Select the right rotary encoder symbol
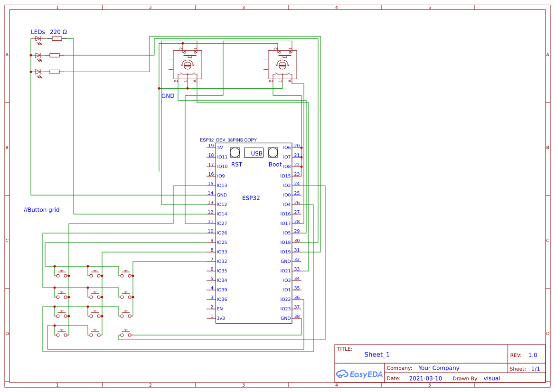Image resolution: width=555 pixels, height=392 pixels. (282, 65)
